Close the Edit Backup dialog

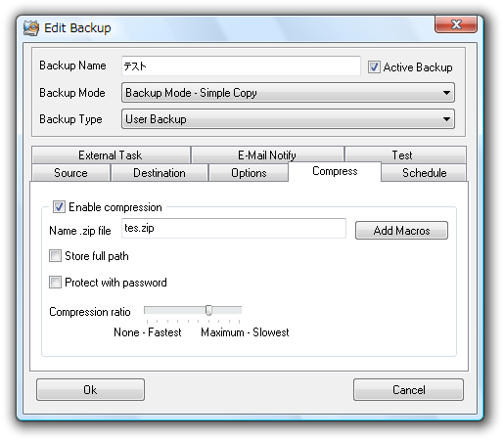pyautogui.click(x=456, y=24)
